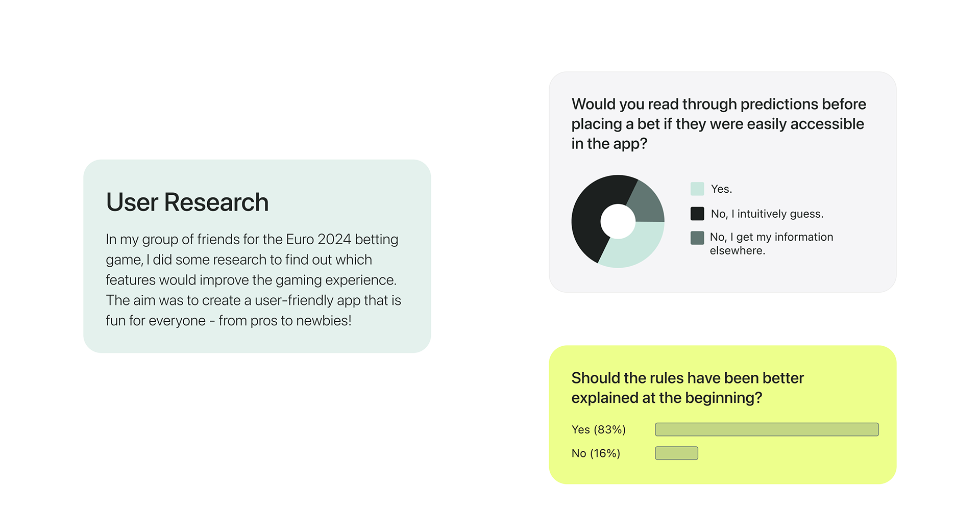This screenshot has width=980, height=514.
Task: Select the light mint donut chart segment
Action: (635, 248)
